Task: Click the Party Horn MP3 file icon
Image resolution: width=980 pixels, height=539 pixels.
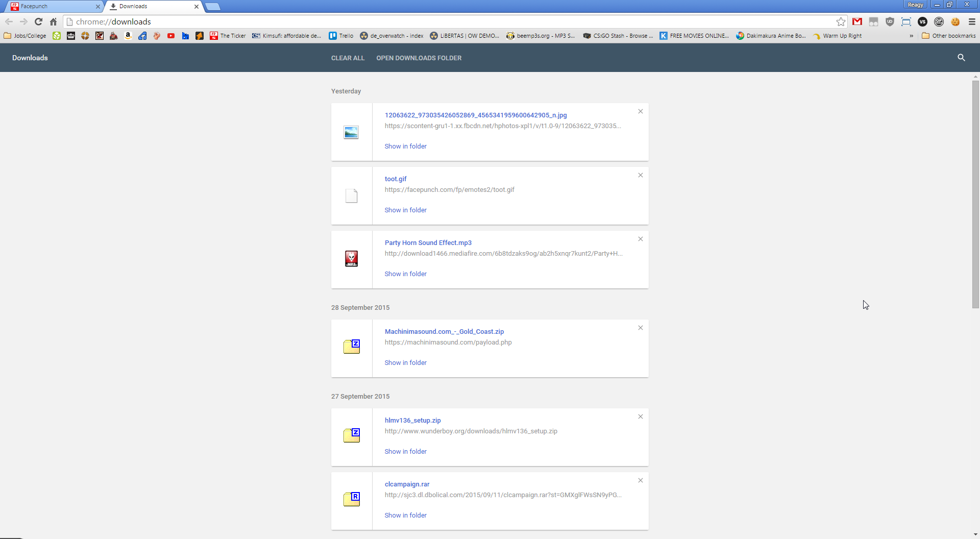Action: pos(351,259)
